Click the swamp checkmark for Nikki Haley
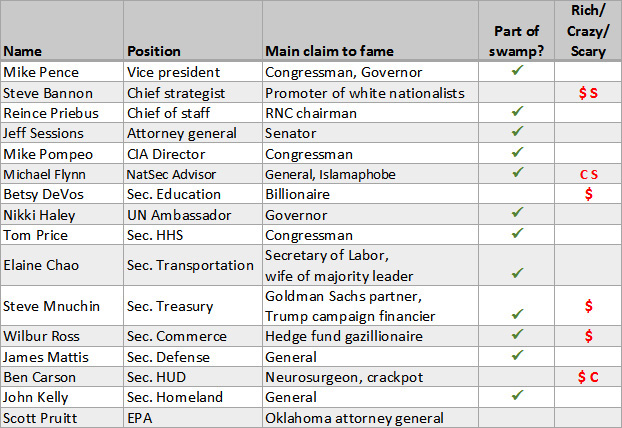The width and height of the screenshot is (622, 428). pyautogui.click(x=517, y=214)
